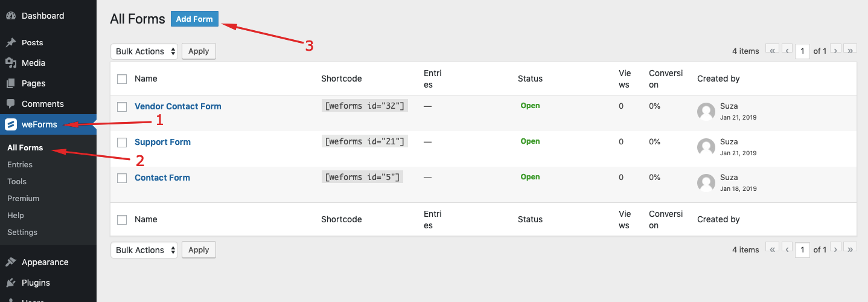Toggle the select-all checkbox in header

[x=122, y=79]
